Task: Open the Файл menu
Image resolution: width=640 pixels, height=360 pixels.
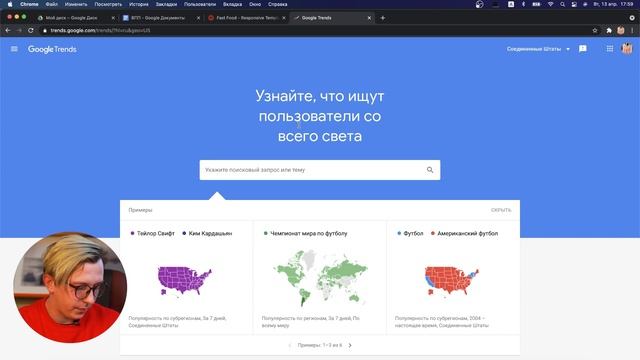Action: pyautogui.click(x=51, y=4)
